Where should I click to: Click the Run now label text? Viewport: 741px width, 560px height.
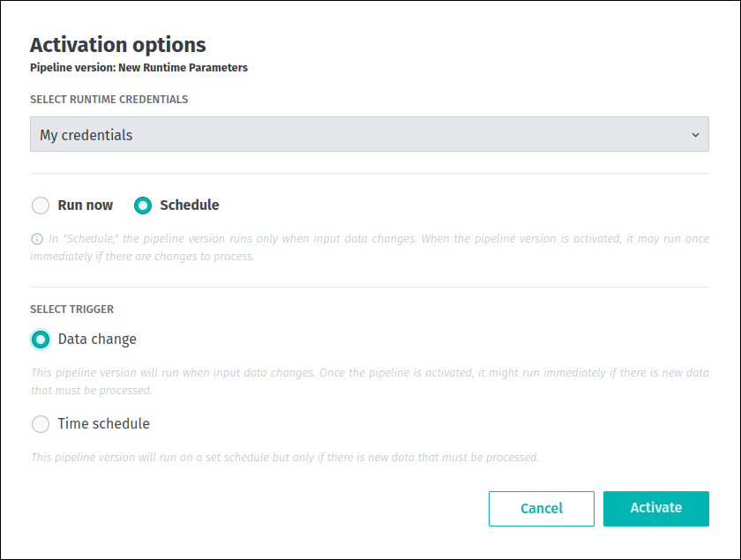pyautogui.click(x=86, y=205)
